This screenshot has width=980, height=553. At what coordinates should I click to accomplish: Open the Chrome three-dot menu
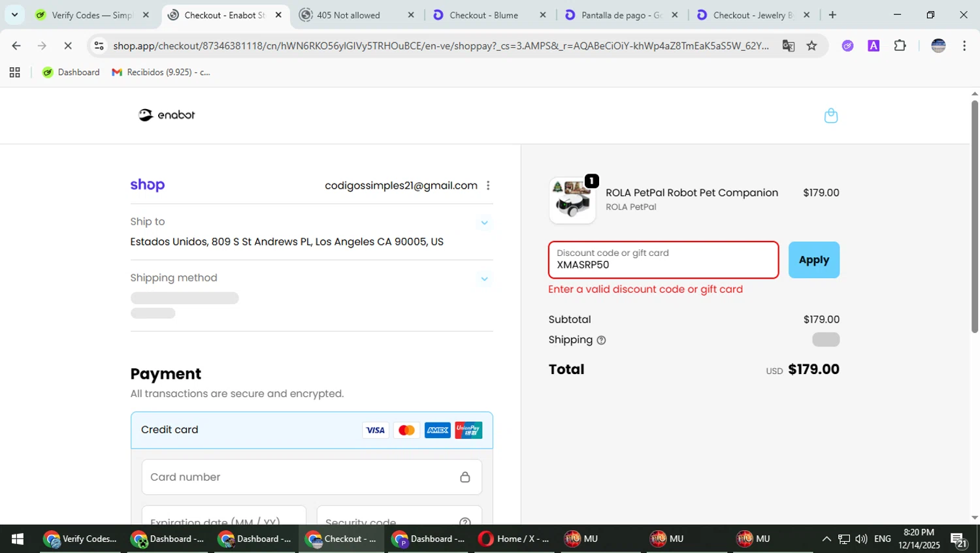964,46
